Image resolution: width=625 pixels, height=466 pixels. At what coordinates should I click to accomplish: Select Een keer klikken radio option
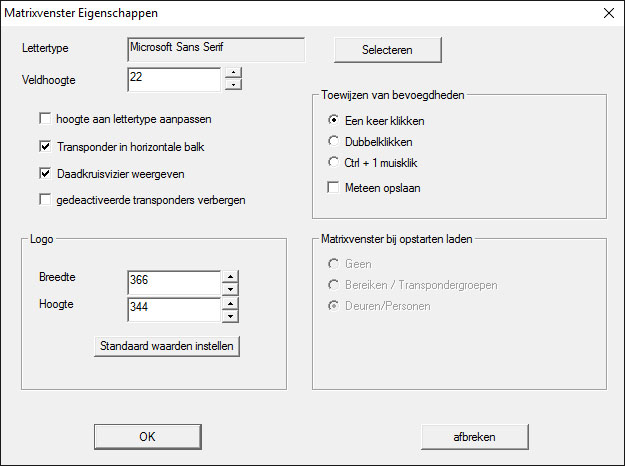334,121
